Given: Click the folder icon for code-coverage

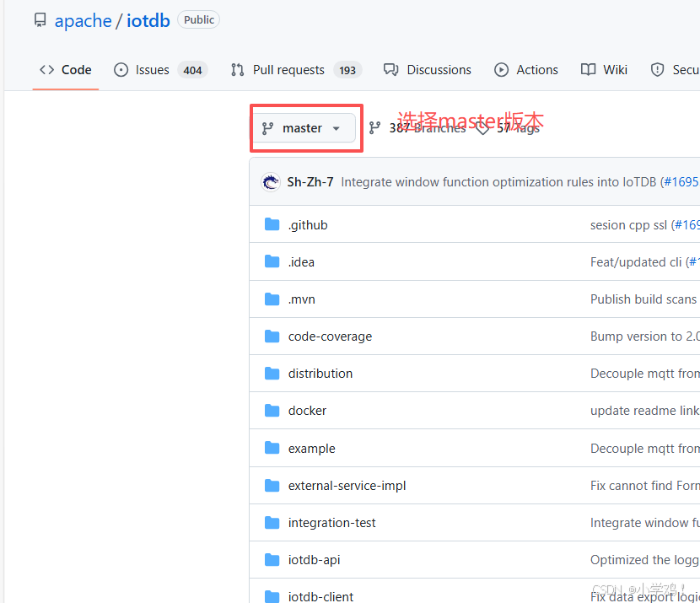Looking at the screenshot, I should pos(272,336).
